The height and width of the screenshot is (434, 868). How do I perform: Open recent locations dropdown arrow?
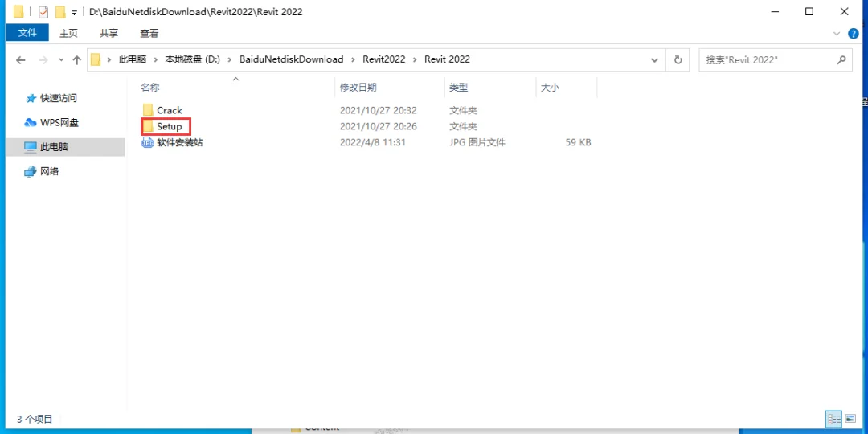(61, 59)
